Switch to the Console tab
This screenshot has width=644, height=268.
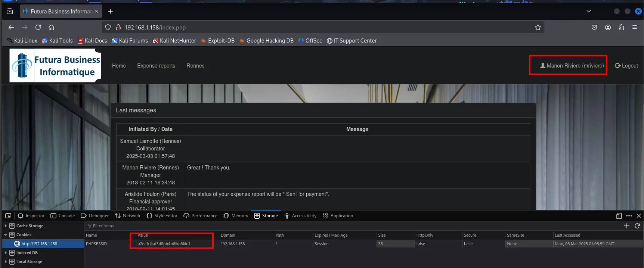[63, 216]
